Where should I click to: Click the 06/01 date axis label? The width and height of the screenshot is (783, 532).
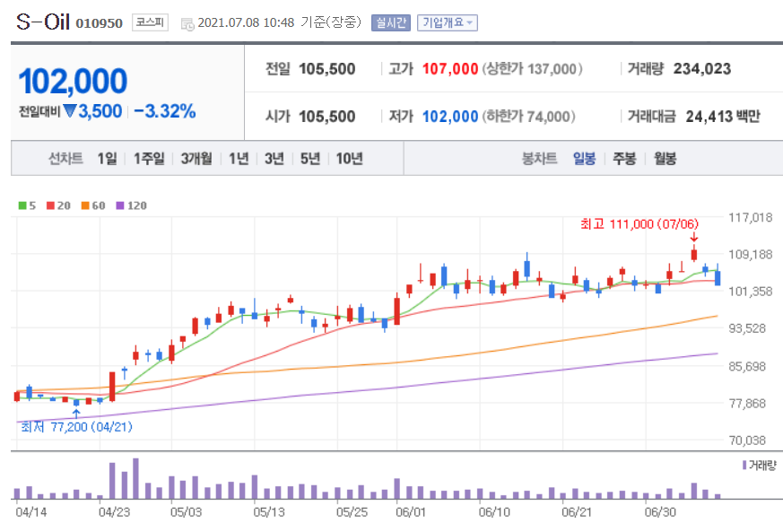(411, 512)
